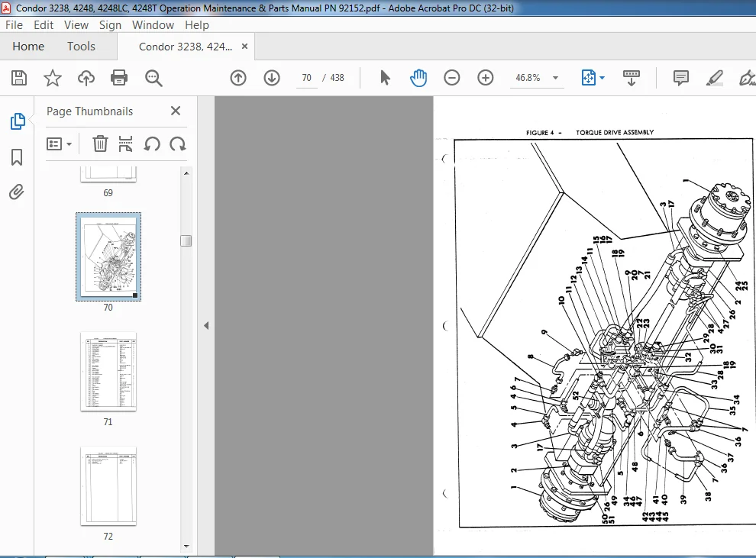This screenshot has height=558, width=756.
Task: Select the Condor 3238 document tab
Action: (x=186, y=47)
